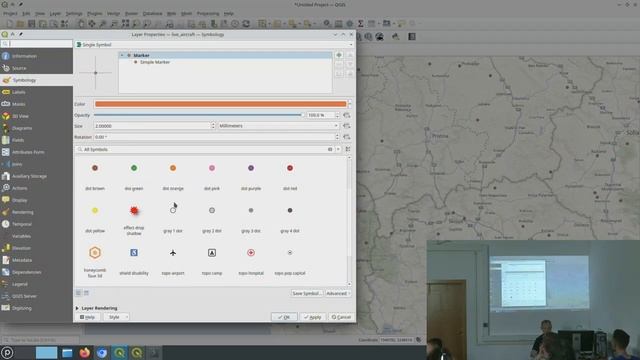This screenshot has width=640, height=360.
Task: Select the dot red symbol
Action: pos(290,168)
